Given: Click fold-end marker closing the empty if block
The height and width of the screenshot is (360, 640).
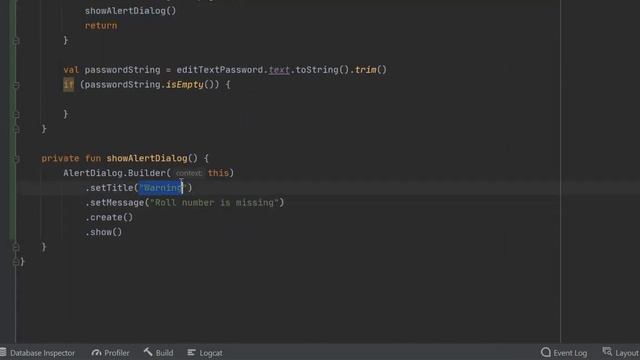Looking at the screenshot, I should [x=16, y=114].
